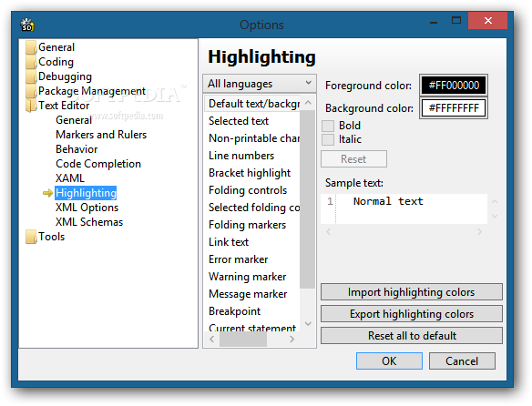Select Link text entry
This screenshot has height=406, width=532.
coord(252,242)
